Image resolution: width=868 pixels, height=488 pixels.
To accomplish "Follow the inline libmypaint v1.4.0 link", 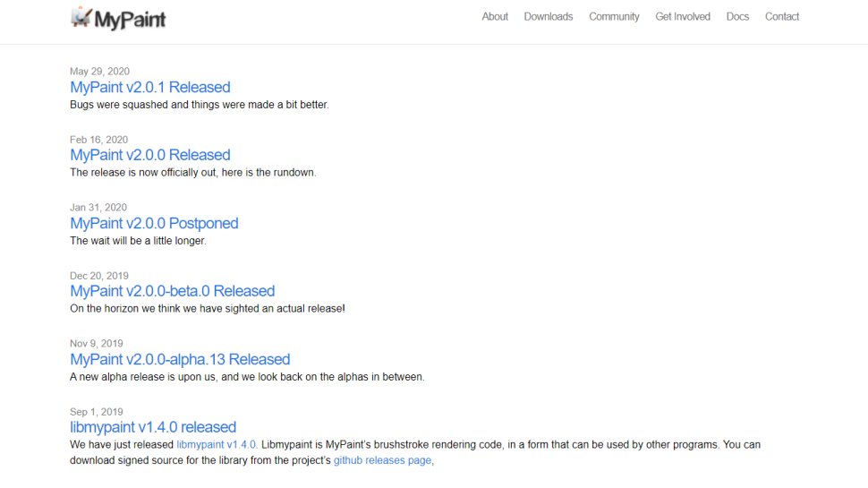I will click(x=217, y=444).
